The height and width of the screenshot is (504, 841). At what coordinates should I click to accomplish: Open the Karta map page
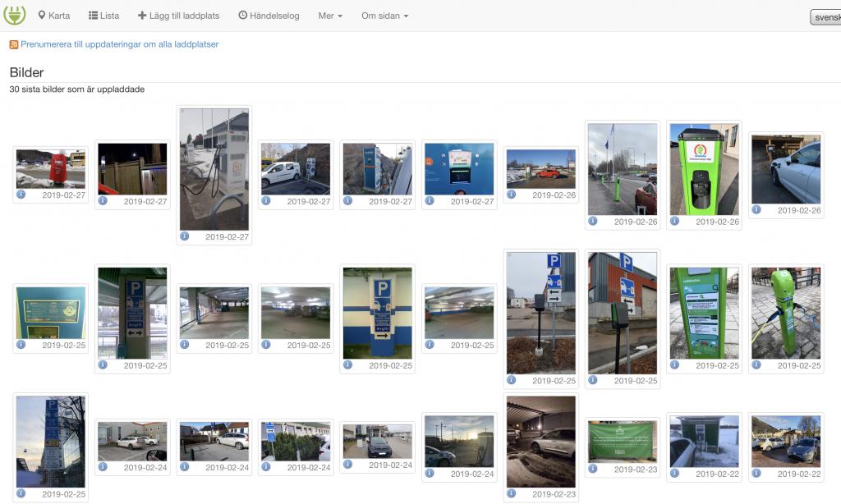coord(53,16)
